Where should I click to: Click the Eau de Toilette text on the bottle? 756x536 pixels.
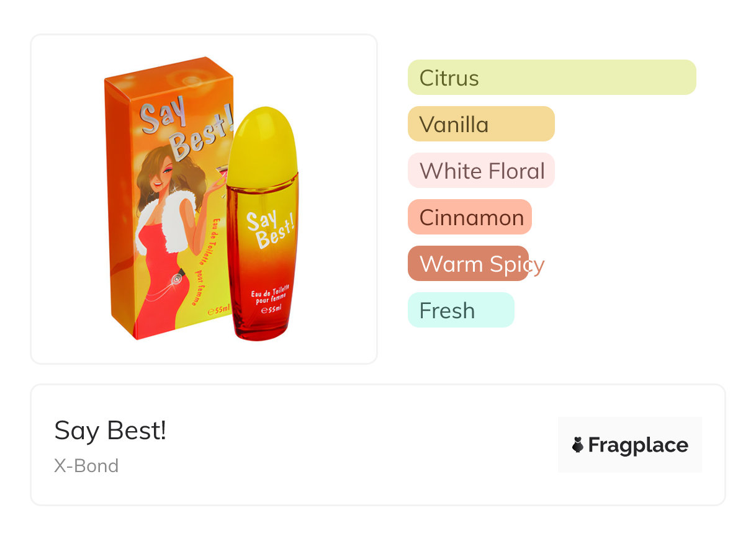click(x=271, y=296)
